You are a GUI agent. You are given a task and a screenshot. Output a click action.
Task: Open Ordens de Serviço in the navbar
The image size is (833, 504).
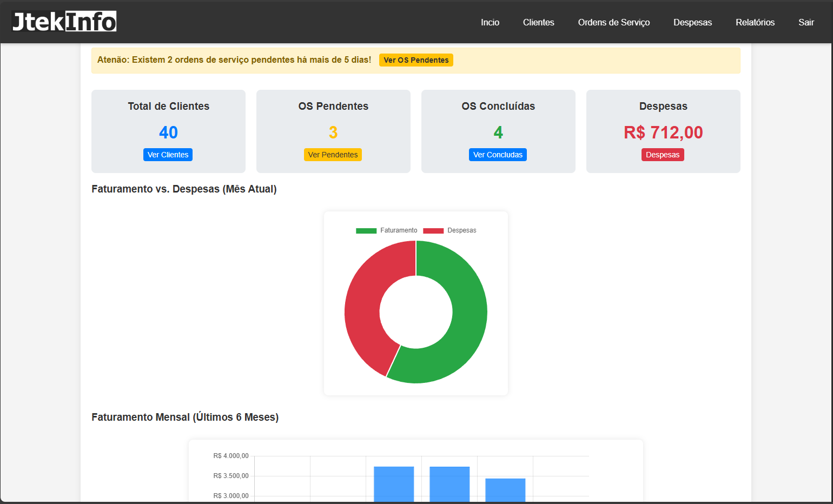tap(614, 22)
